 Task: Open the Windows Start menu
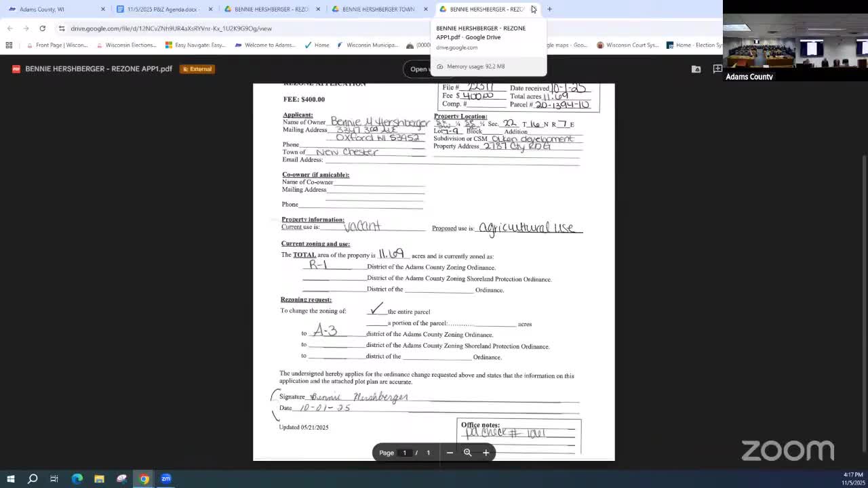(11, 479)
